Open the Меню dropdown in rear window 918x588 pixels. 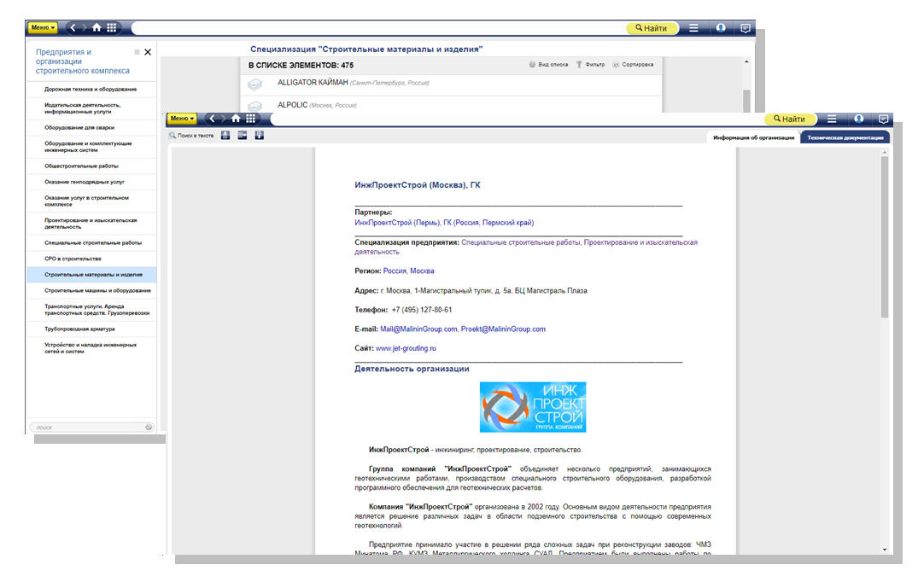(x=43, y=27)
